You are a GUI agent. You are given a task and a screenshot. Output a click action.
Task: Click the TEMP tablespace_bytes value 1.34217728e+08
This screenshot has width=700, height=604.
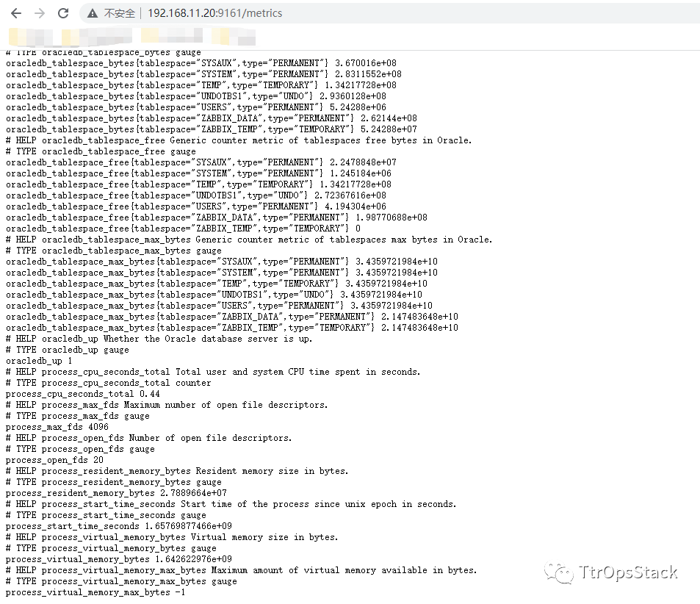(360, 85)
